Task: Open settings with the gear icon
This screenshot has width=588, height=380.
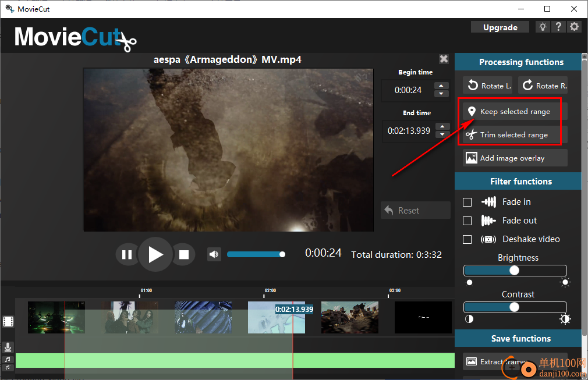Action: [574, 27]
